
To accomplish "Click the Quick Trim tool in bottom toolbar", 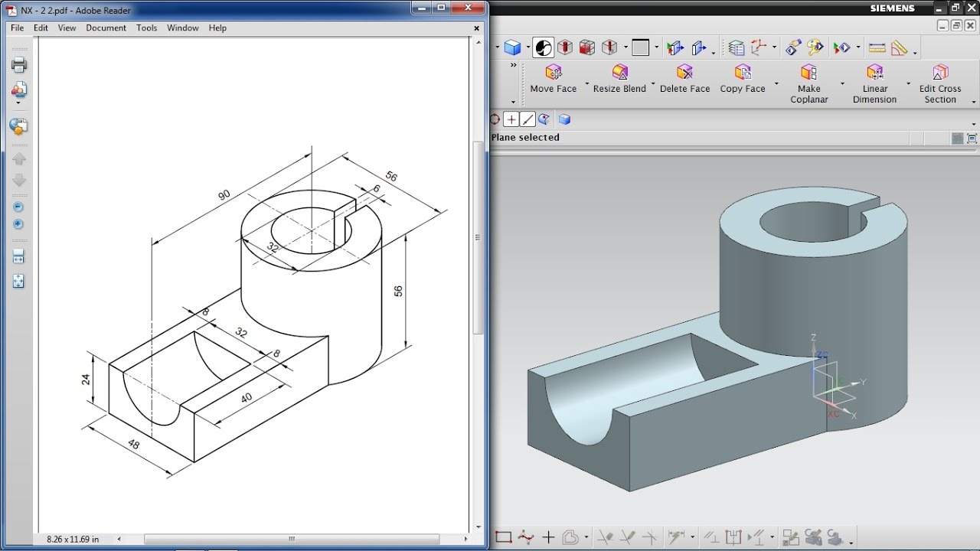I will tap(605, 537).
